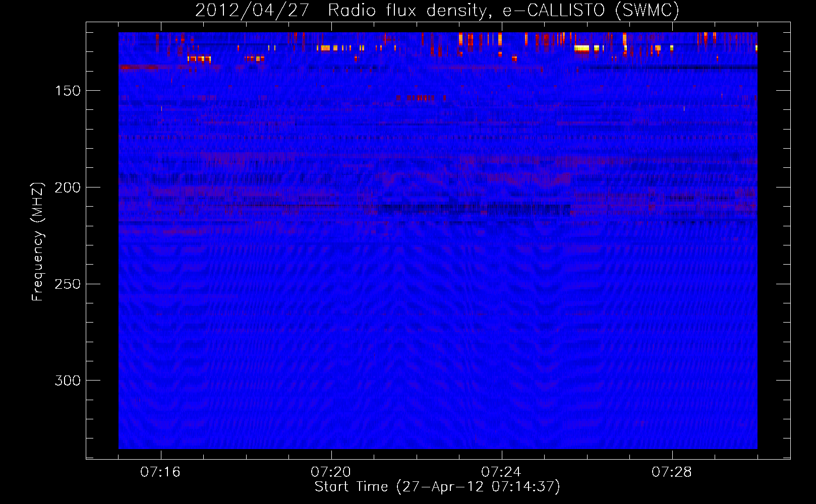Click the "Frequency (MHZ)" axis label

(37, 241)
